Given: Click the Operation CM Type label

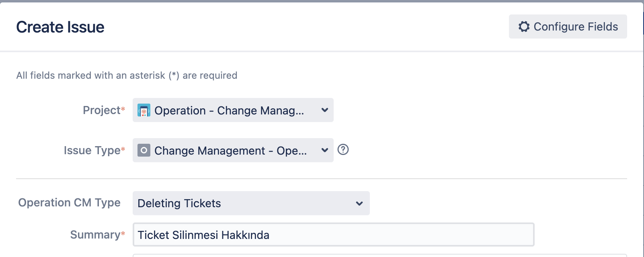Looking at the screenshot, I should 69,203.
